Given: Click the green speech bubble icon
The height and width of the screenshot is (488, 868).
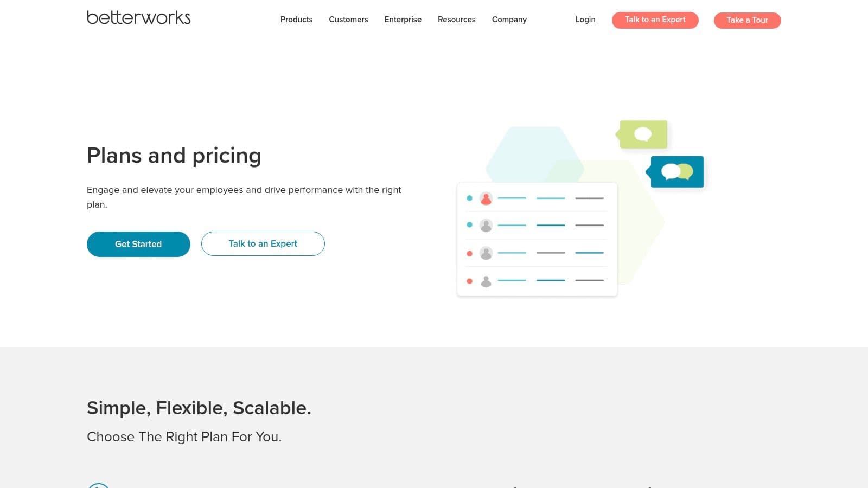Looking at the screenshot, I should point(643,134).
